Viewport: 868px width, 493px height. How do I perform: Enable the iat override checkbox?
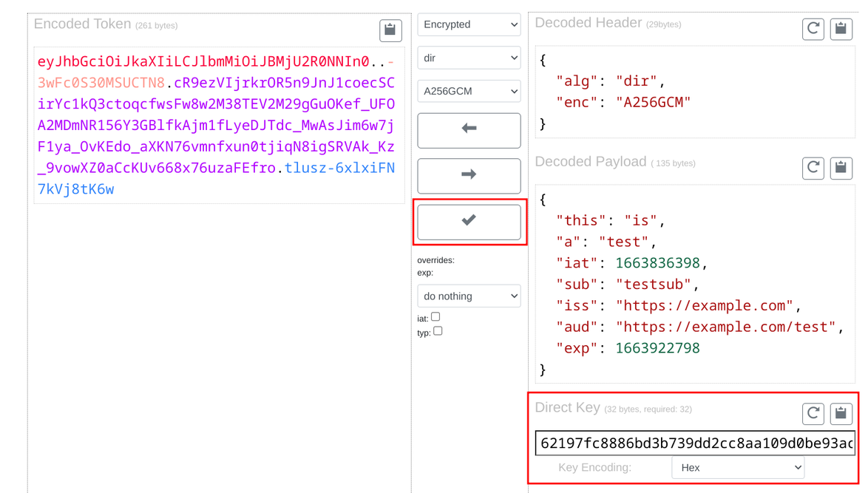pos(435,316)
